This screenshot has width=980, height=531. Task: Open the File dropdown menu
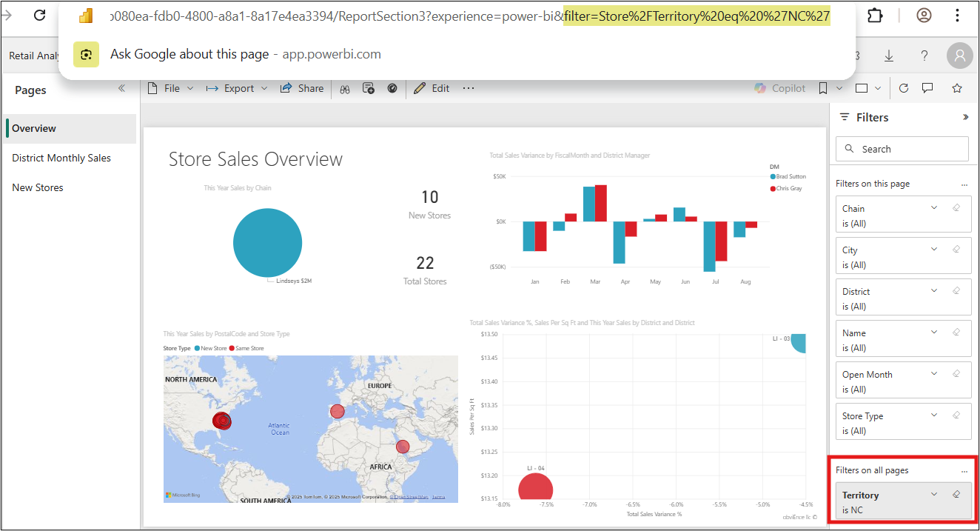[x=171, y=88]
